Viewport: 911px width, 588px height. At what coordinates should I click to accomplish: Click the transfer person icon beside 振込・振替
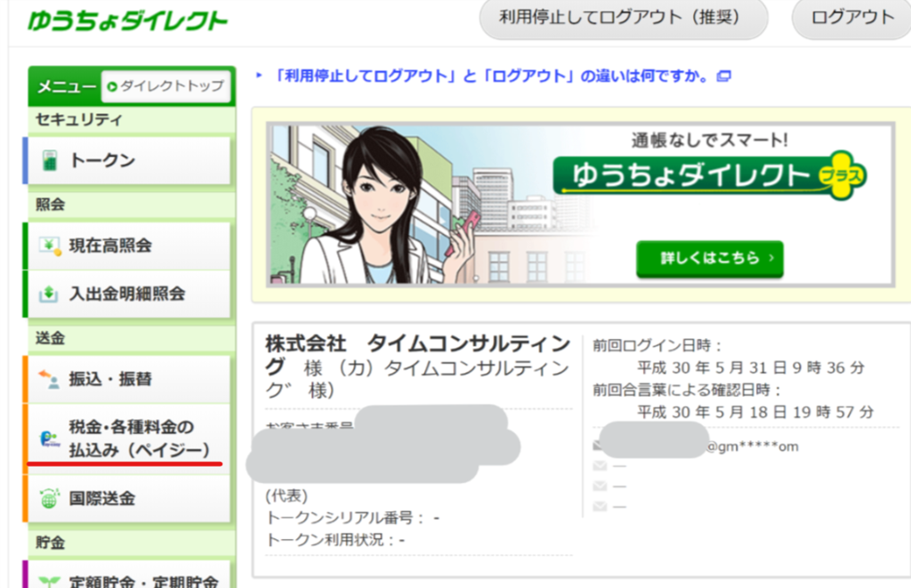(50, 380)
